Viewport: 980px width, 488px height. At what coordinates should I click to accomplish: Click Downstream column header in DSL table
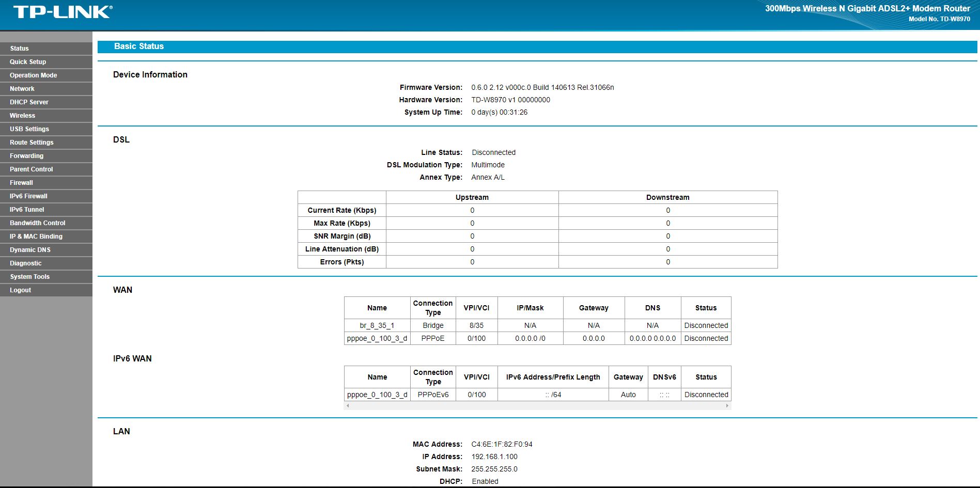pyautogui.click(x=667, y=197)
